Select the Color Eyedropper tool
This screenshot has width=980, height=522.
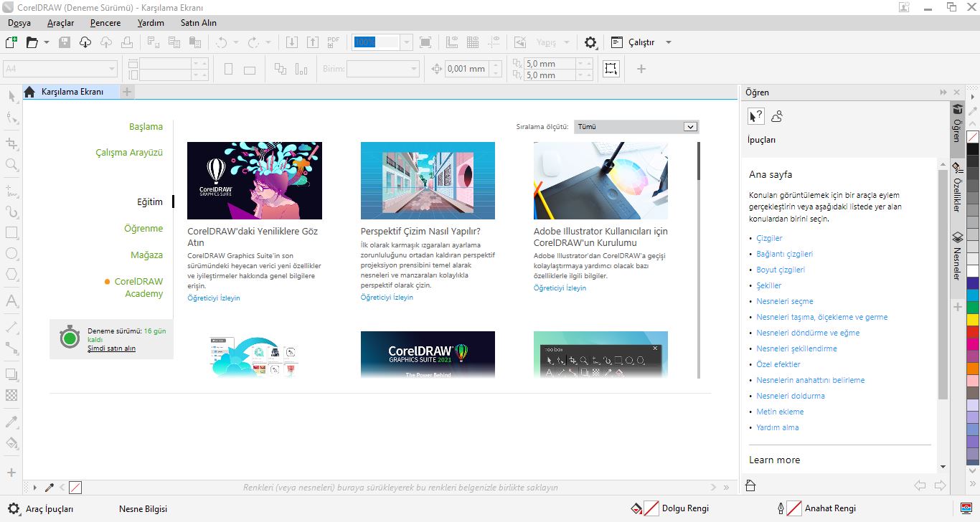[x=11, y=422]
